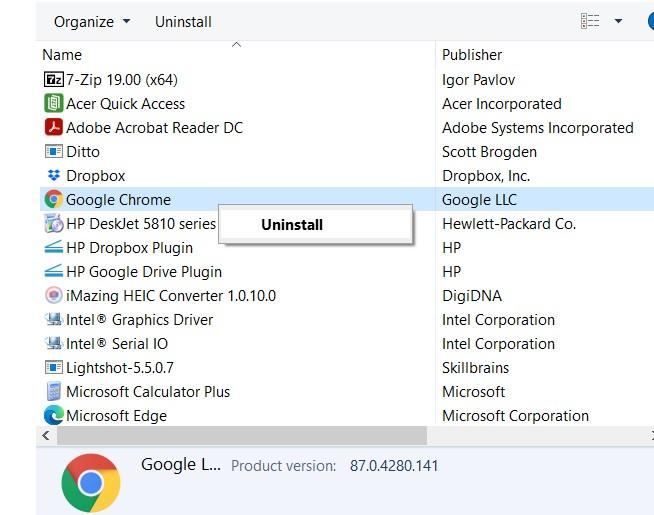Open the view options dropdown arrow
This screenshot has width=654, height=515.
coord(618,21)
